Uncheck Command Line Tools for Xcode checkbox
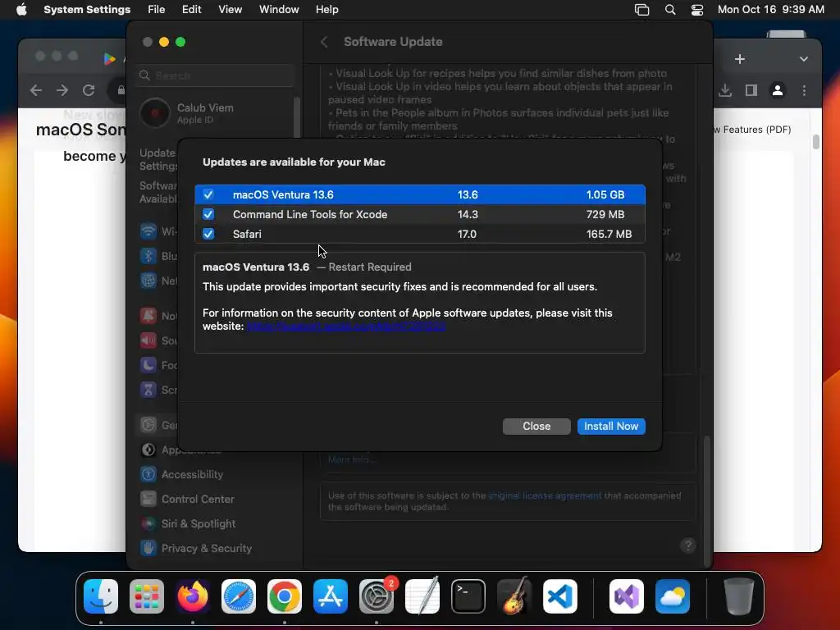This screenshot has height=630, width=840. click(208, 214)
